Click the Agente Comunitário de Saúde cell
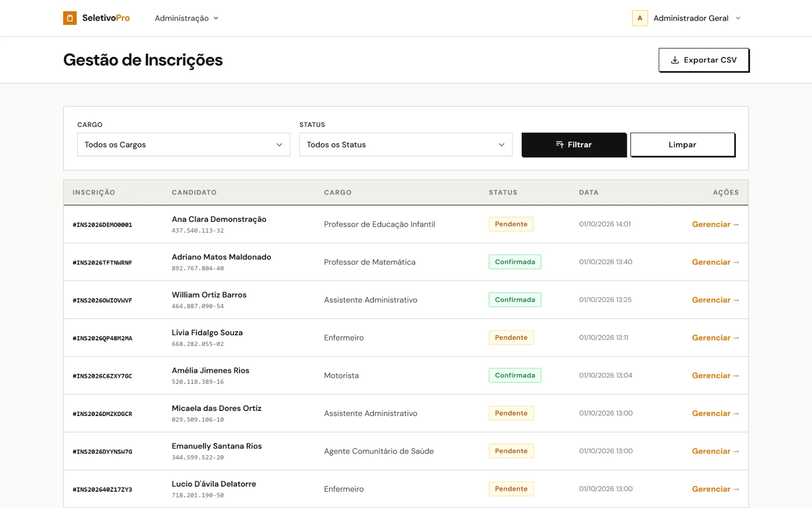This screenshot has width=812, height=508. 379,451
